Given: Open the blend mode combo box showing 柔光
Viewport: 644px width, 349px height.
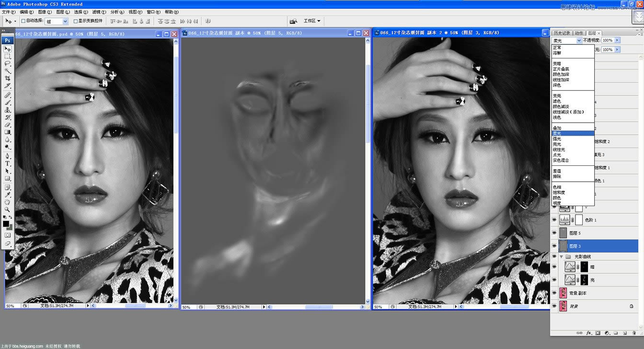Looking at the screenshot, I should point(567,40).
